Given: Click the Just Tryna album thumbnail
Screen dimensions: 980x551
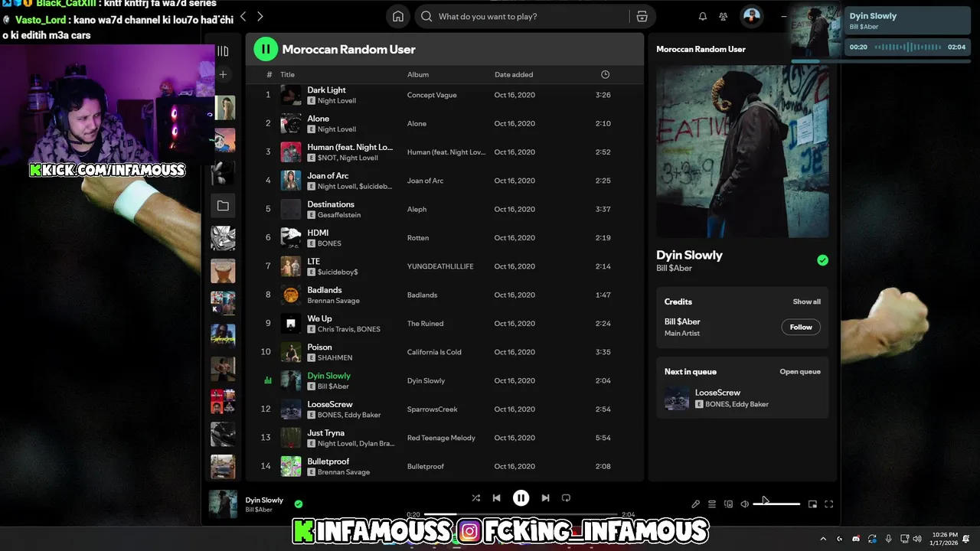Looking at the screenshot, I should [x=291, y=438].
